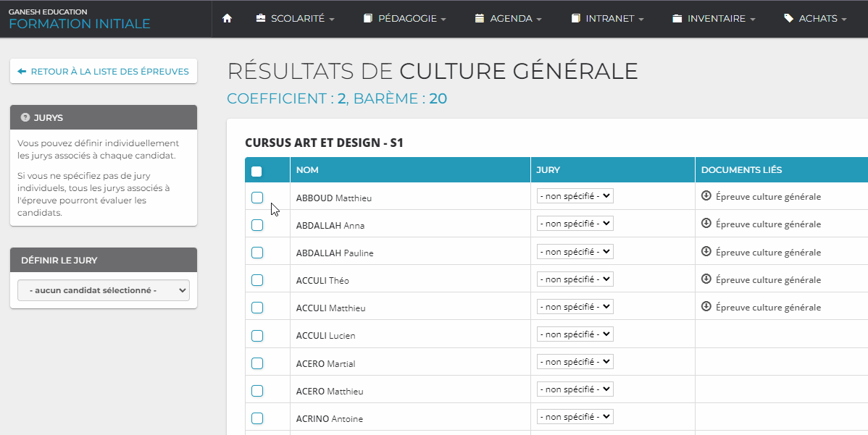The height and width of the screenshot is (435, 868).
Task: Go to the home page icon
Action: tap(226, 18)
